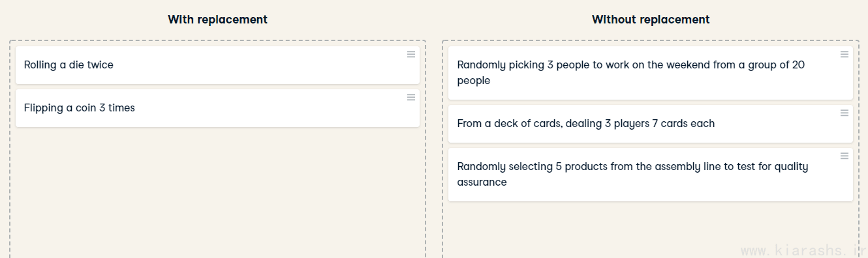868x258 pixels.
Task: Pick the 'dealing 3 players 7 cards each' card
Action: (650, 124)
